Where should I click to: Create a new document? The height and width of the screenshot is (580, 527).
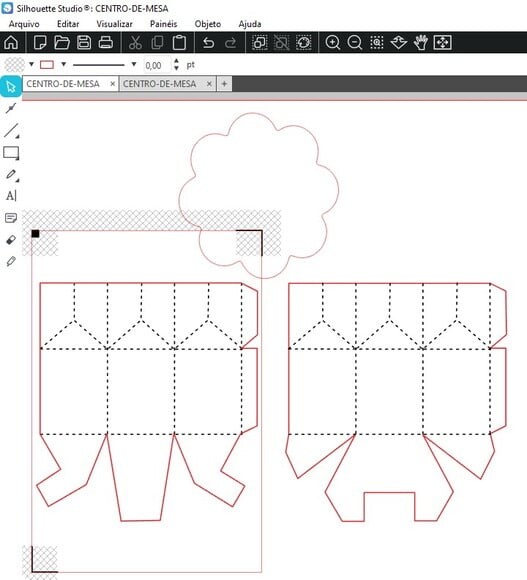pos(40,43)
